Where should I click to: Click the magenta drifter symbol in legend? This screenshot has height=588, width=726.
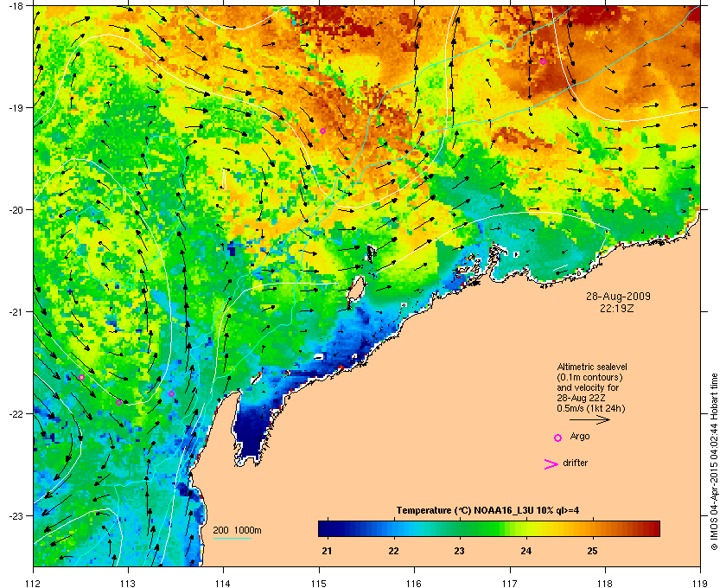[551, 464]
